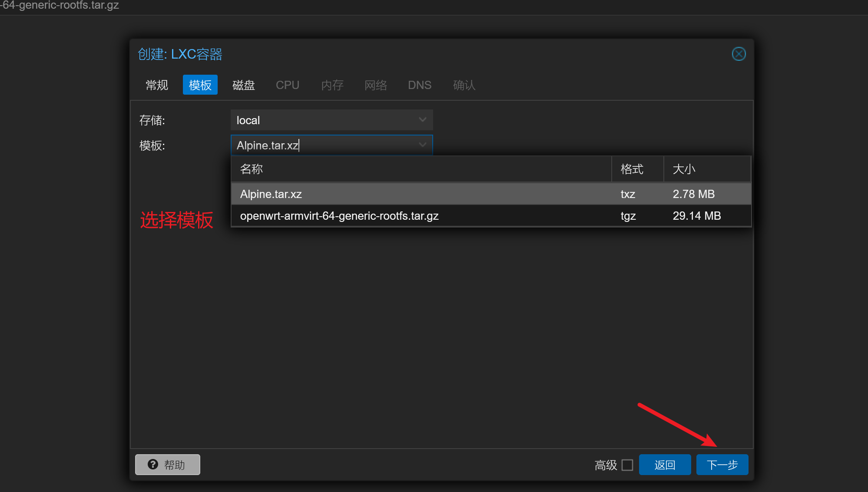Viewport: 868px width, 492px height.
Task: Collapse the template dropdown arrow
Action: (x=422, y=145)
